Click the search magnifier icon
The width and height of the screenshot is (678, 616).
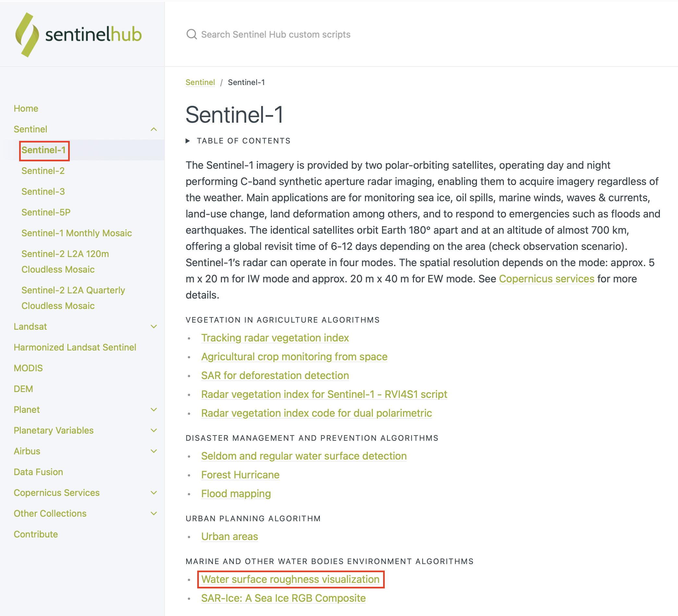(192, 34)
